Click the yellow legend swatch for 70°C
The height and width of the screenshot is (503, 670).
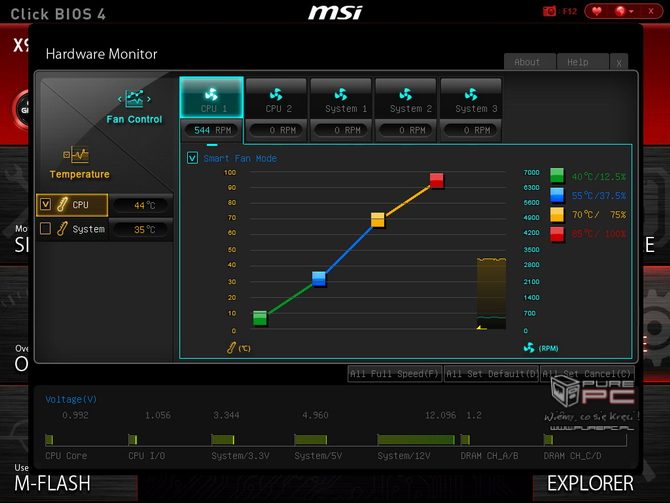pyautogui.click(x=557, y=215)
